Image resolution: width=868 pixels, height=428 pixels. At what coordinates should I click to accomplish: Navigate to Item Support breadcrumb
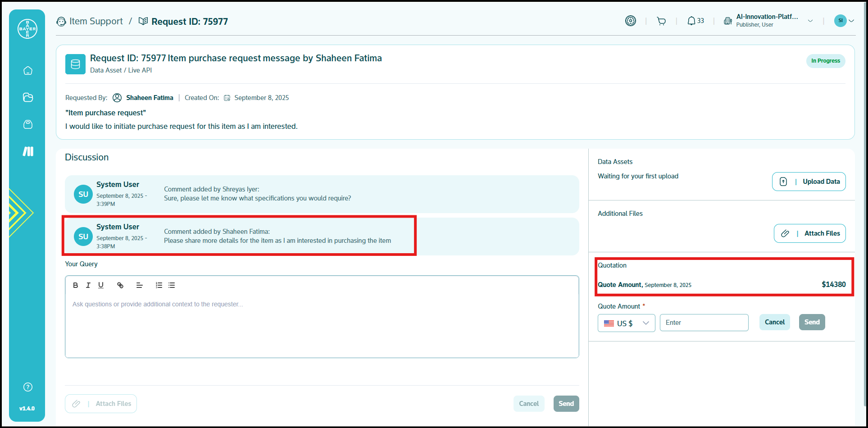point(95,22)
